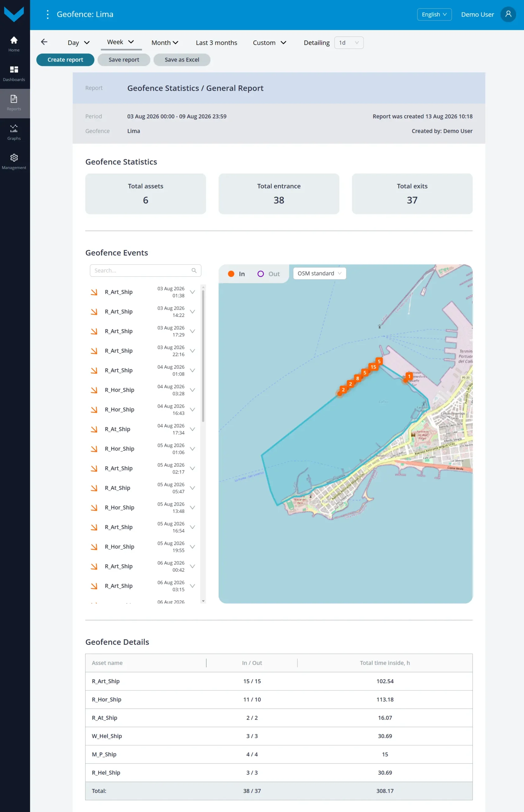Click the search magnifier icon

click(x=194, y=271)
